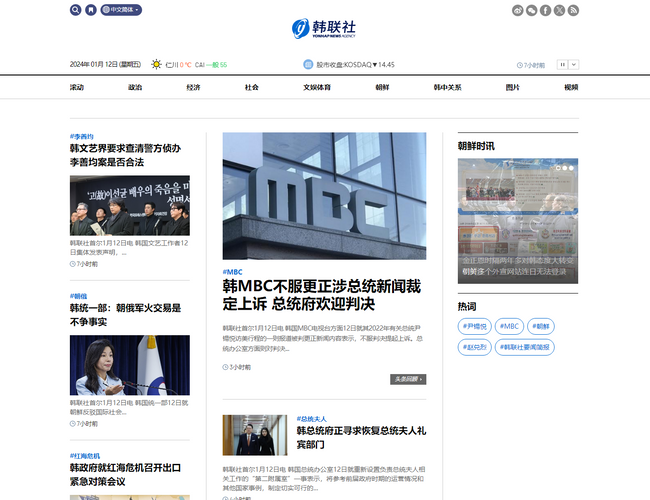Open the search icon at top left
Image resolution: width=650 pixels, height=500 pixels.
(x=76, y=10)
